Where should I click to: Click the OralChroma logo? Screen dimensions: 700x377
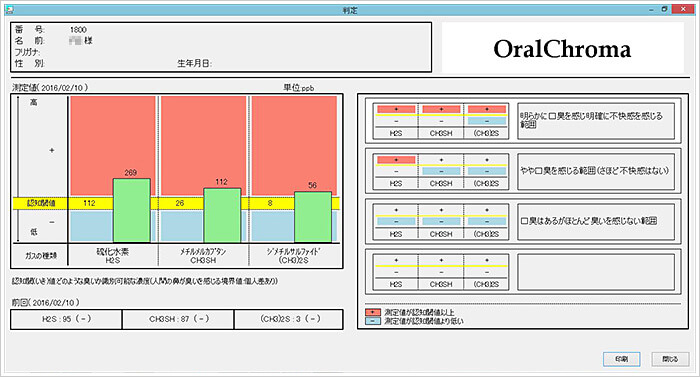[x=562, y=48]
